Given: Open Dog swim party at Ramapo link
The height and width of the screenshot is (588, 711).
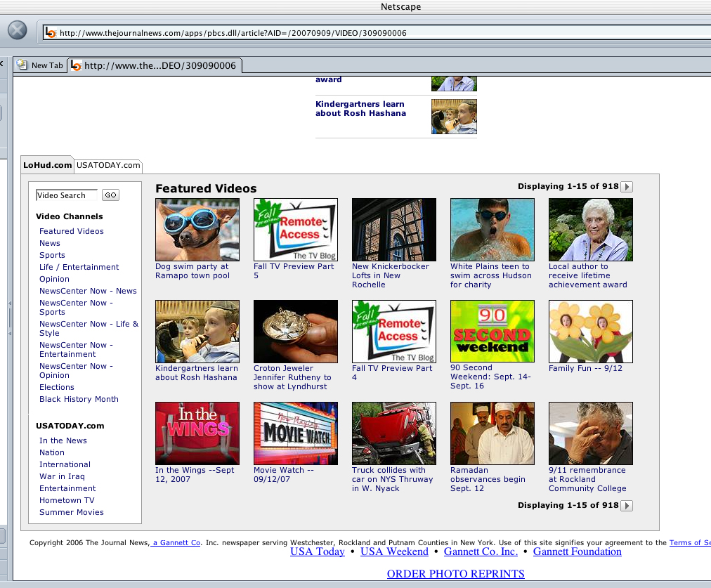Looking at the screenshot, I should (x=193, y=271).
